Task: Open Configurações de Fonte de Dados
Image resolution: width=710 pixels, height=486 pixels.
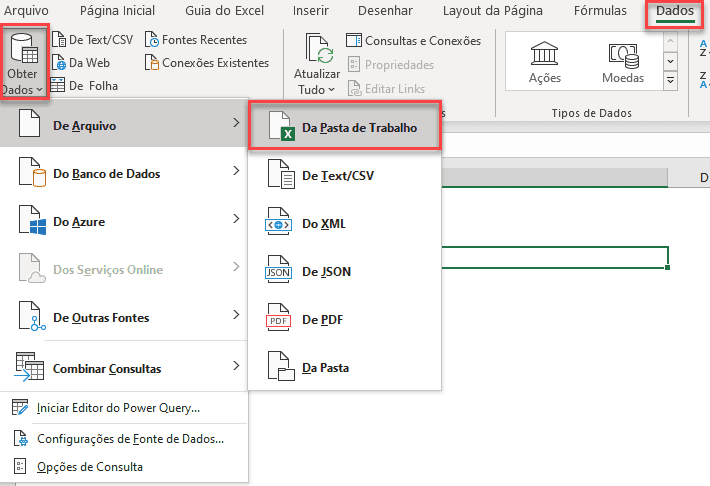Action: (124, 438)
